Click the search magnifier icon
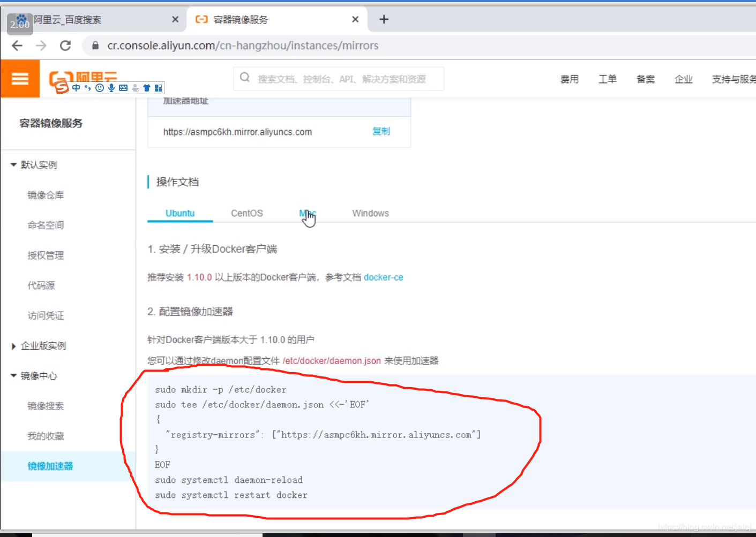 pyautogui.click(x=245, y=78)
